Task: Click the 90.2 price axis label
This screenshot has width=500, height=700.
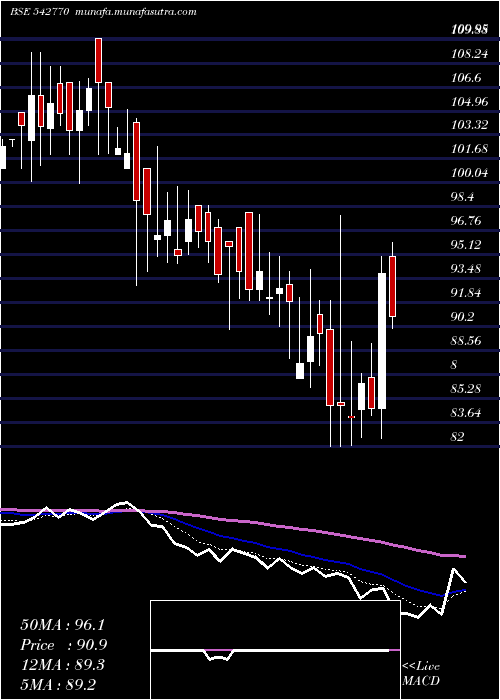Action: point(464,317)
